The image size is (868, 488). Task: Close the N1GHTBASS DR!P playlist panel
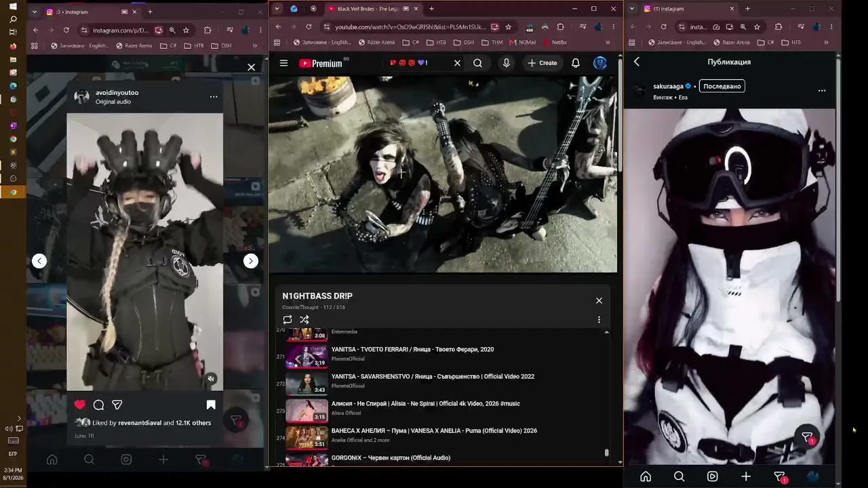coord(599,300)
